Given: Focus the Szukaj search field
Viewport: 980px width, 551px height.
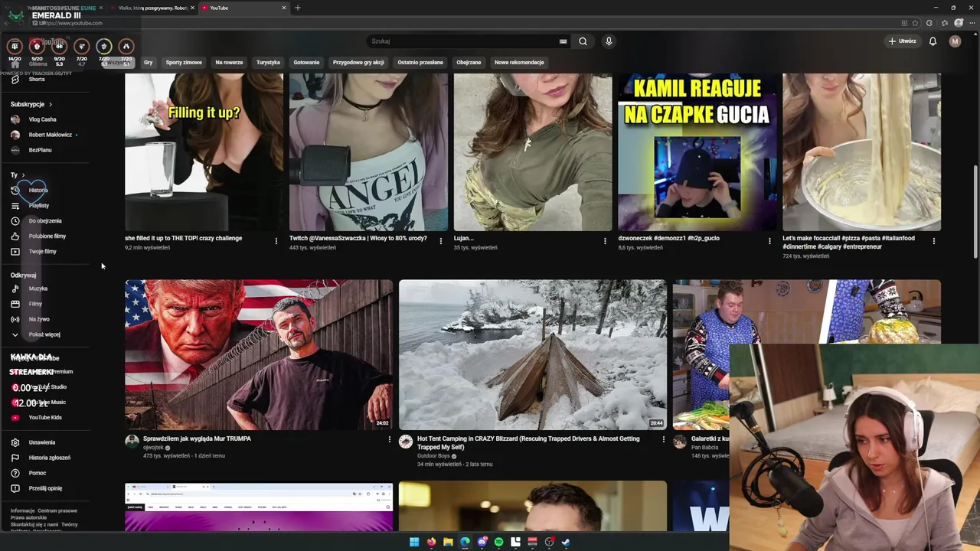Looking at the screenshot, I should (465, 41).
